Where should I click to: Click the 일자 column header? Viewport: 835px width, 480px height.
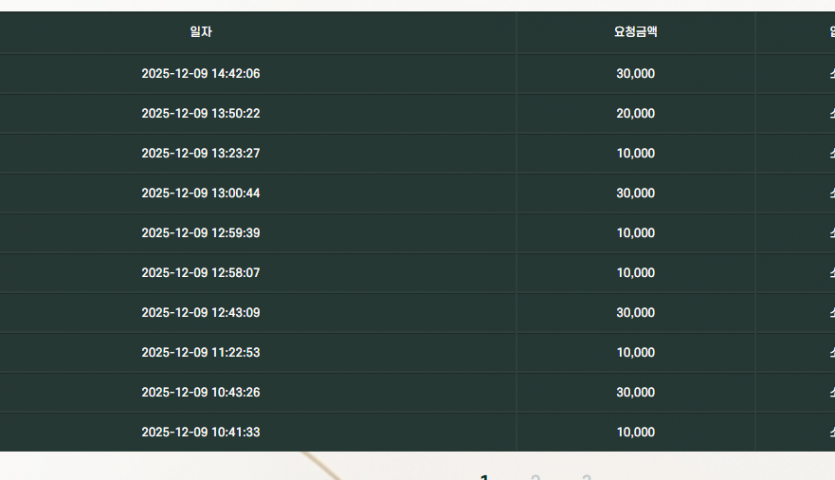coord(200,32)
